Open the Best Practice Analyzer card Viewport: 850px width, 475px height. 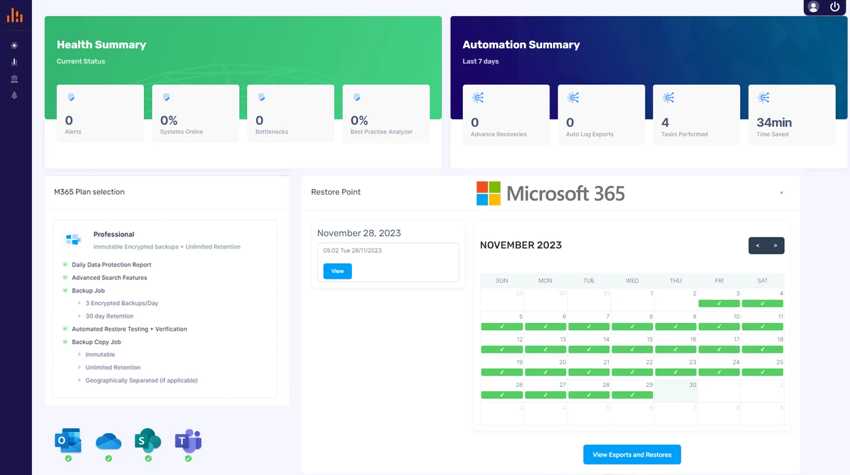pos(386,113)
